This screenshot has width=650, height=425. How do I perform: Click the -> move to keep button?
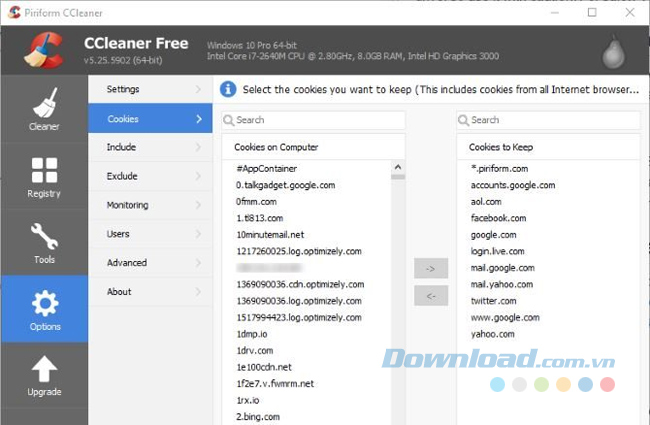pyautogui.click(x=431, y=268)
